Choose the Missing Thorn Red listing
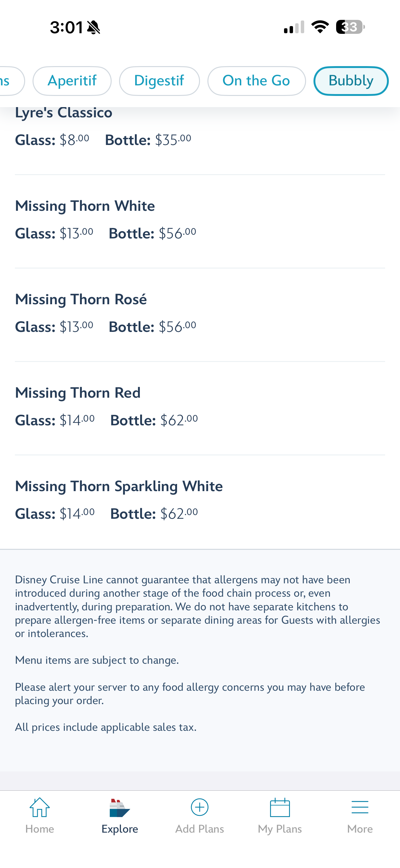This screenshot has height=868, width=400. (x=78, y=393)
